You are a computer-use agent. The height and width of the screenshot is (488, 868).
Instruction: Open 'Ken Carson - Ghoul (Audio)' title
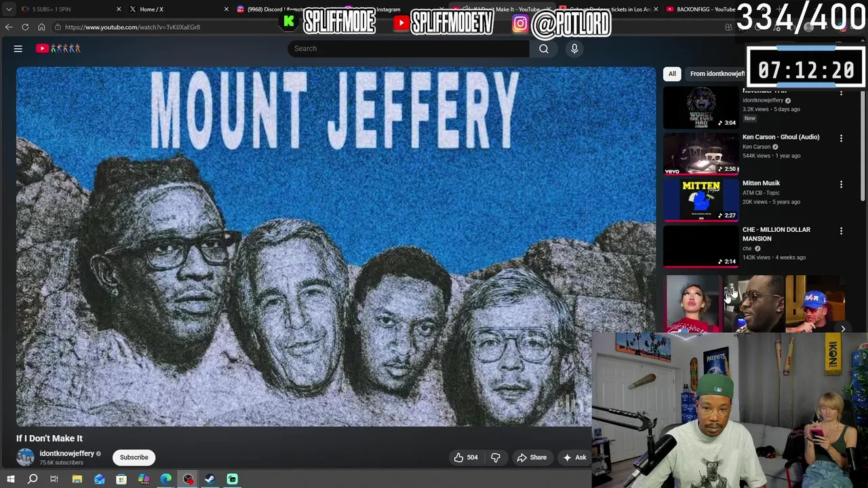[x=781, y=137]
